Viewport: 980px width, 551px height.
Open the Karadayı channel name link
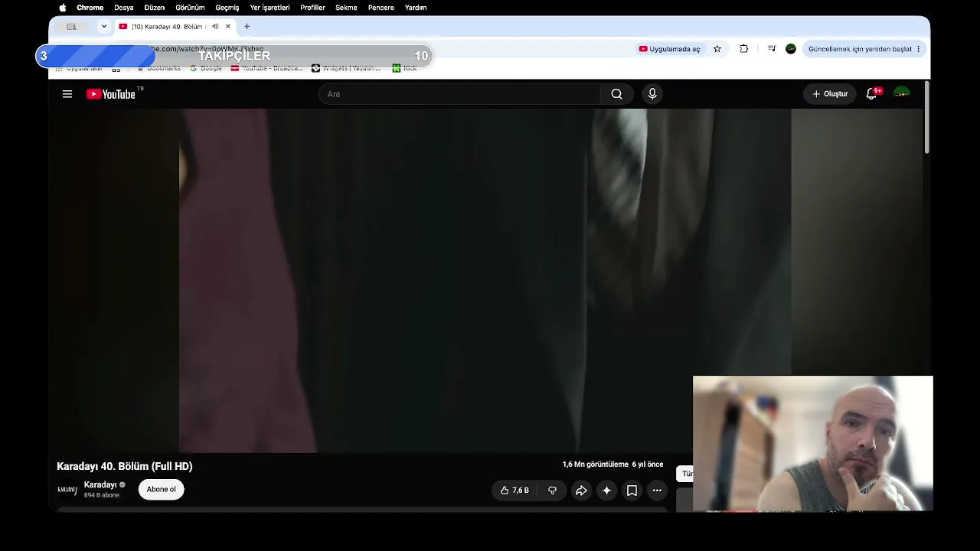(x=100, y=485)
